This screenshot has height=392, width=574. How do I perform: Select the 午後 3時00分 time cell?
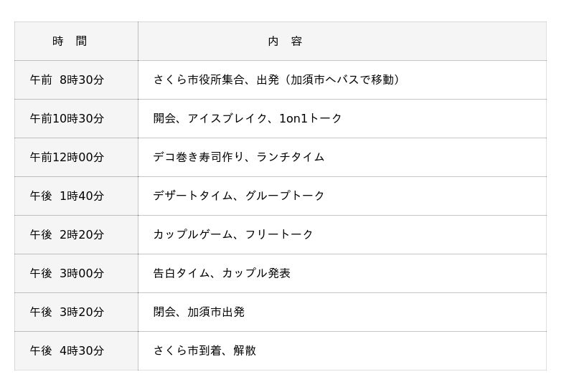point(67,274)
